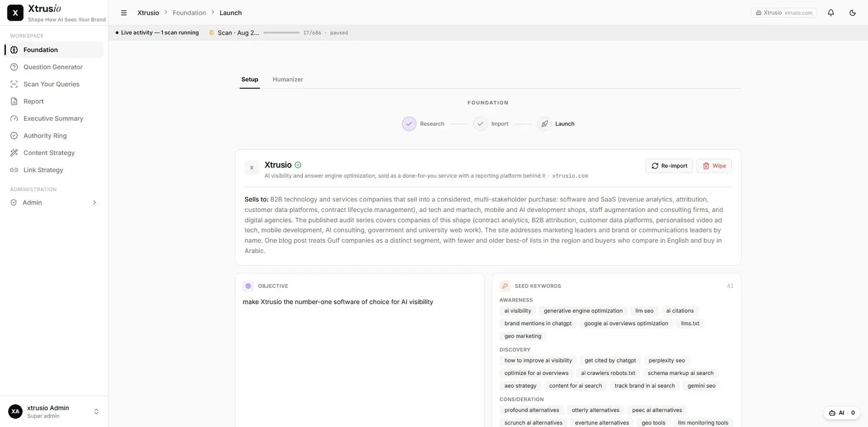Open Question Generator page
Viewport: 868px width, 427px height.
pyautogui.click(x=54, y=67)
